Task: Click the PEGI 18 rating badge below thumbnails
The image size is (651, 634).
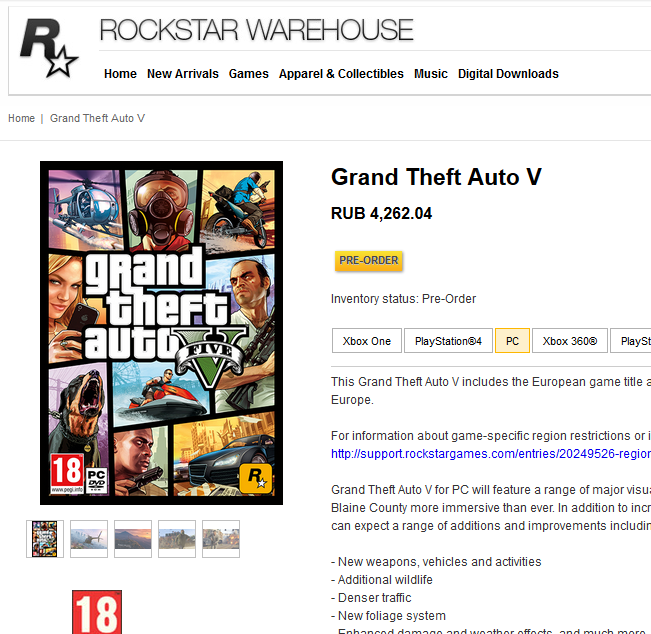Action: (97, 612)
